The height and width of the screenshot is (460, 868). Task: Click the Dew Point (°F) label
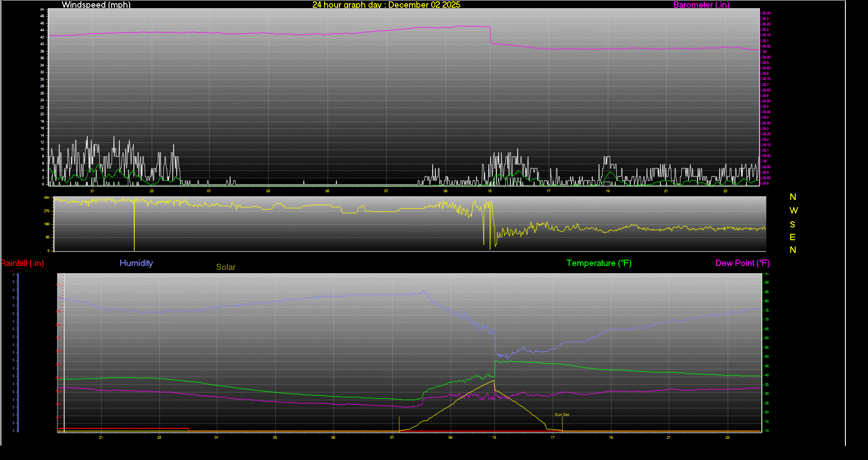pos(742,263)
